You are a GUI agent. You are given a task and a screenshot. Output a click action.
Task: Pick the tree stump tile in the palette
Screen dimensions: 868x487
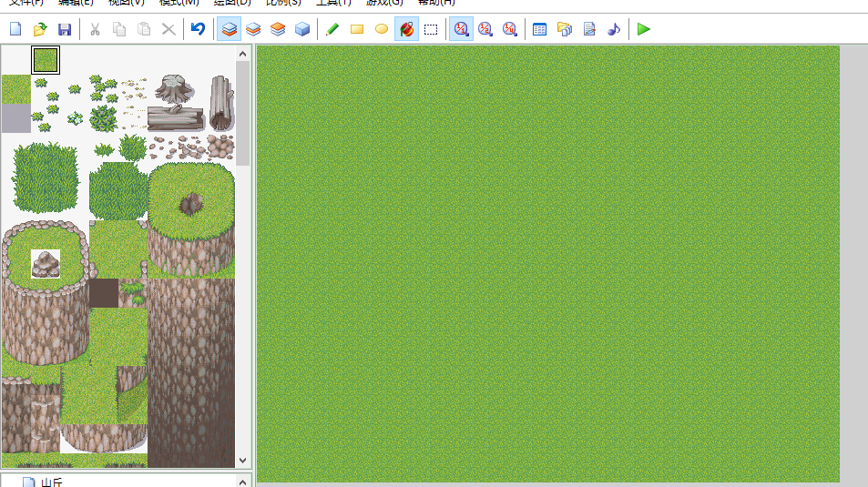tap(176, 89)
